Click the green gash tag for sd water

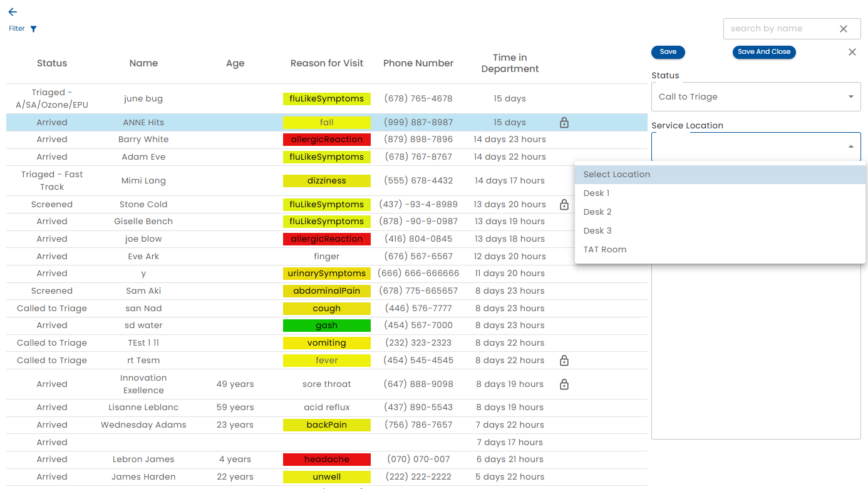326,326
